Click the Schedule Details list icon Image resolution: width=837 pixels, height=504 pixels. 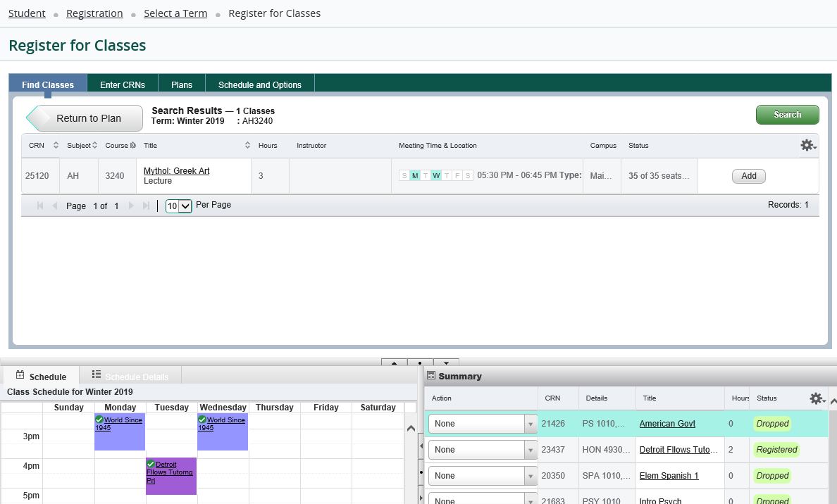[96, 374]
